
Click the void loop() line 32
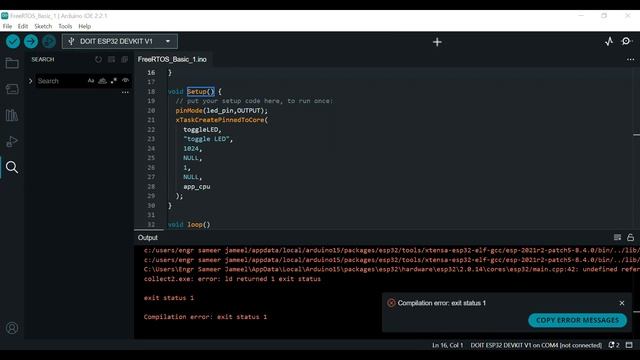189,224
